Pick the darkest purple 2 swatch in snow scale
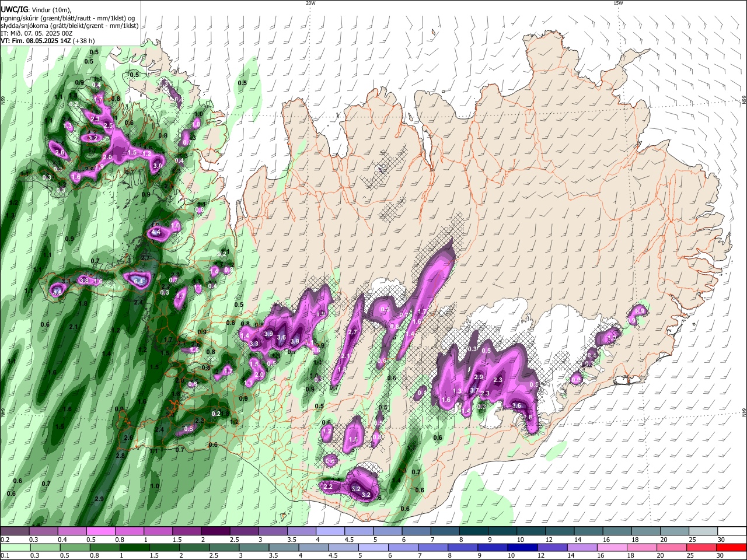 click(215, 531)
